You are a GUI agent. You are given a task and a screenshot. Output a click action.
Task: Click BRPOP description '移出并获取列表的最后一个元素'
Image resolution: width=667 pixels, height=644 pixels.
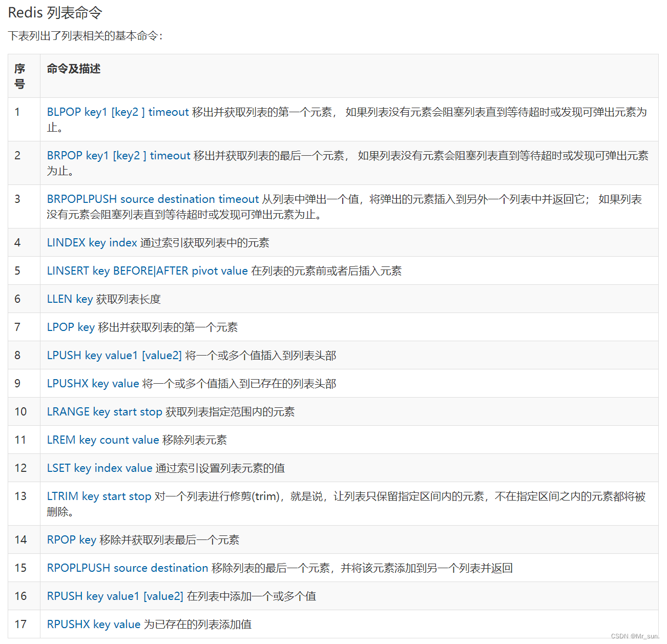[x=269, y=156]
